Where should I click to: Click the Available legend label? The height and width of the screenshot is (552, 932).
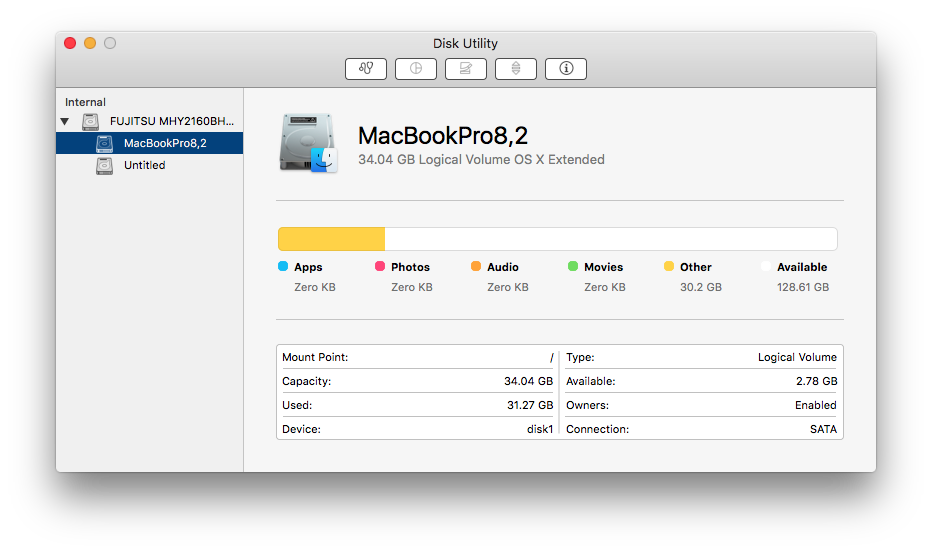pyautogui.click(x=802, y=267)
